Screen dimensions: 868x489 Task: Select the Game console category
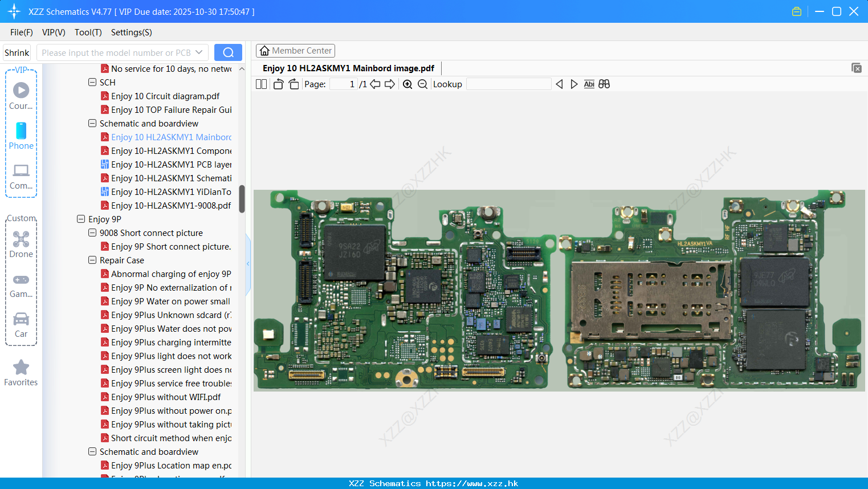(21, 285)
